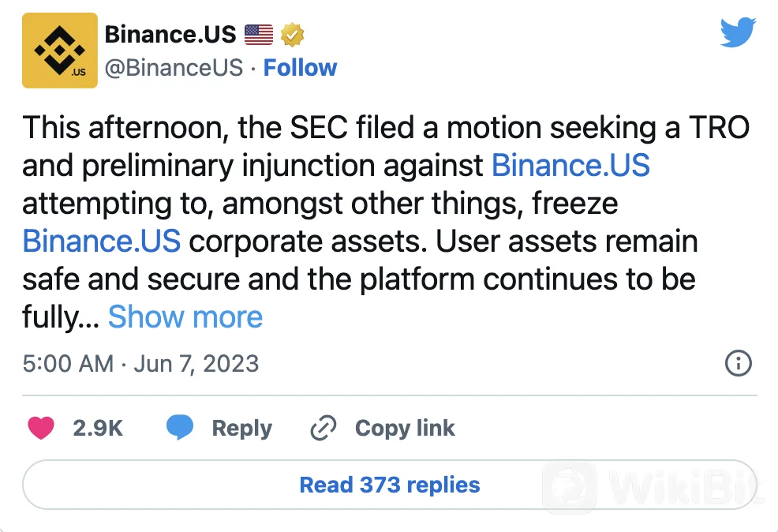Click the US flag emoji
Image resolution: width=778 pixels, height=532 pixels.
coord(258,35)
